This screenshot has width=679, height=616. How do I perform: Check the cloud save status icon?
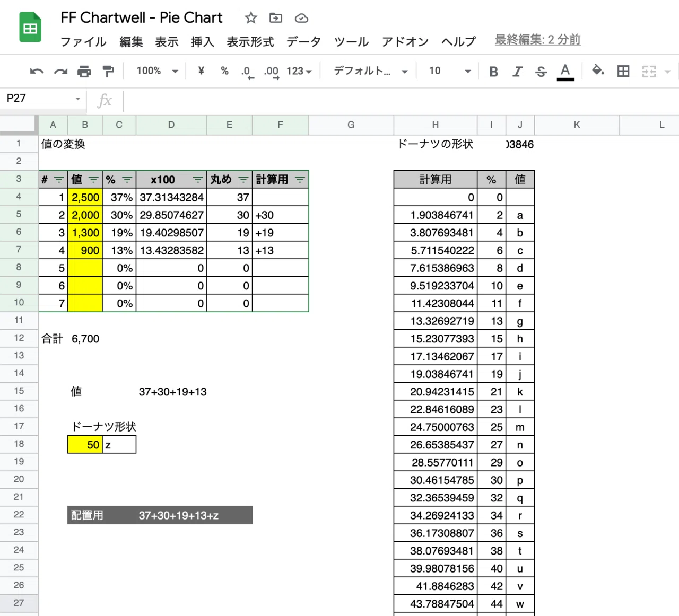301,18
